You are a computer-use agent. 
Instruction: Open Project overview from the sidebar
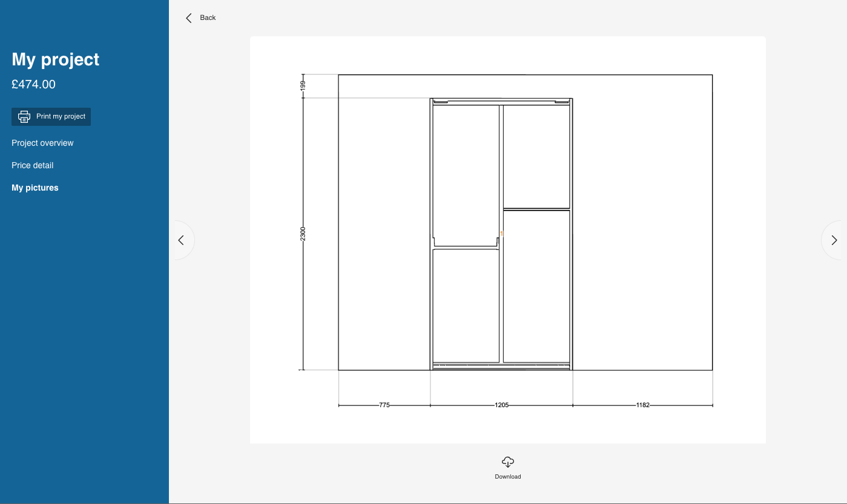(42, 143)
